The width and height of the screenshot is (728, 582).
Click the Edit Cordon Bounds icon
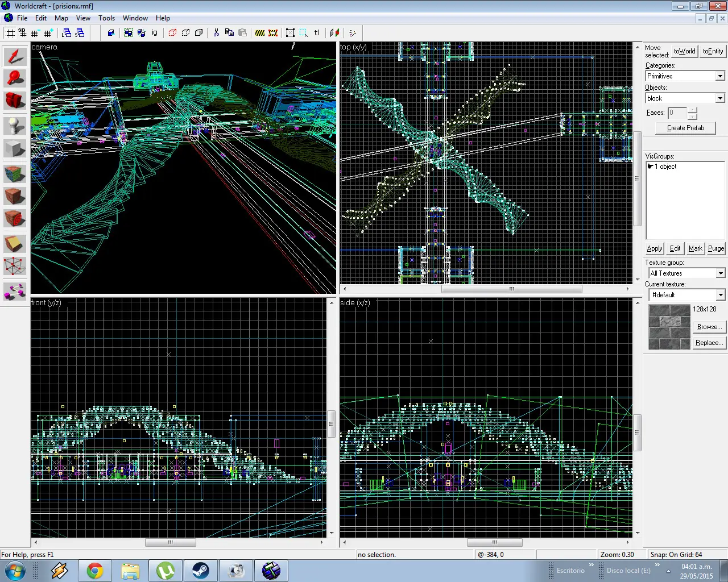[x=273, y=33]
